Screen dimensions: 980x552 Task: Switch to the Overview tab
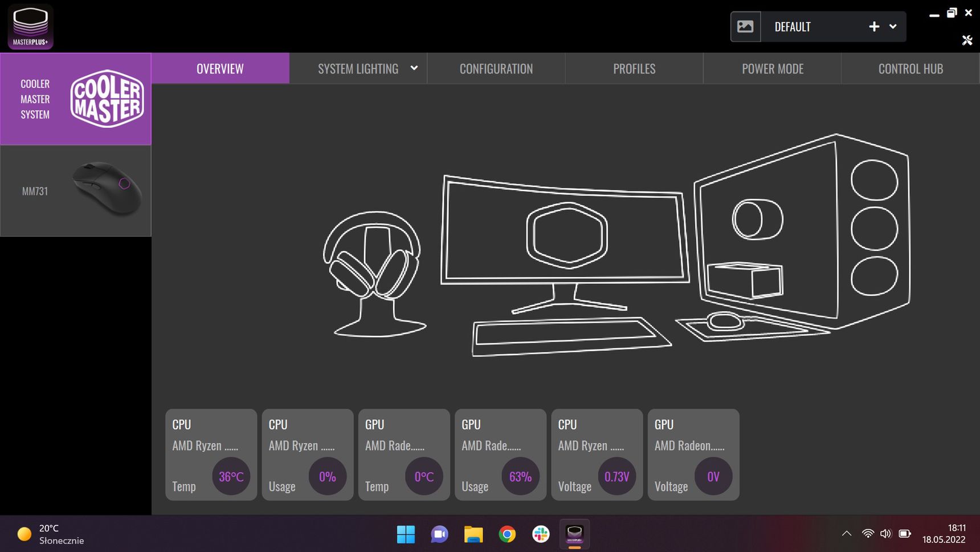(220, 68)
